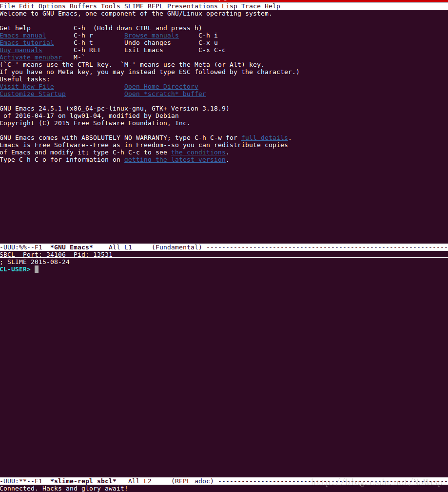Click the 'Undo changes' text
The image size is (448, 492).
tap(148, 43)
